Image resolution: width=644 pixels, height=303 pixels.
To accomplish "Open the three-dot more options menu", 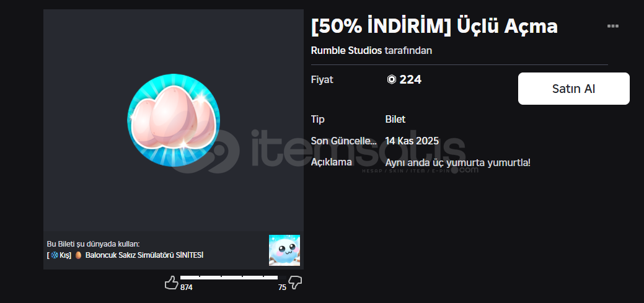I will 613,26.
